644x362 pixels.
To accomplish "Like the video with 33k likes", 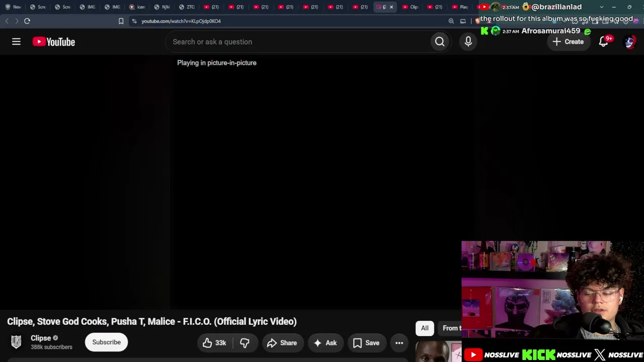I will click(x=214, y=343).
